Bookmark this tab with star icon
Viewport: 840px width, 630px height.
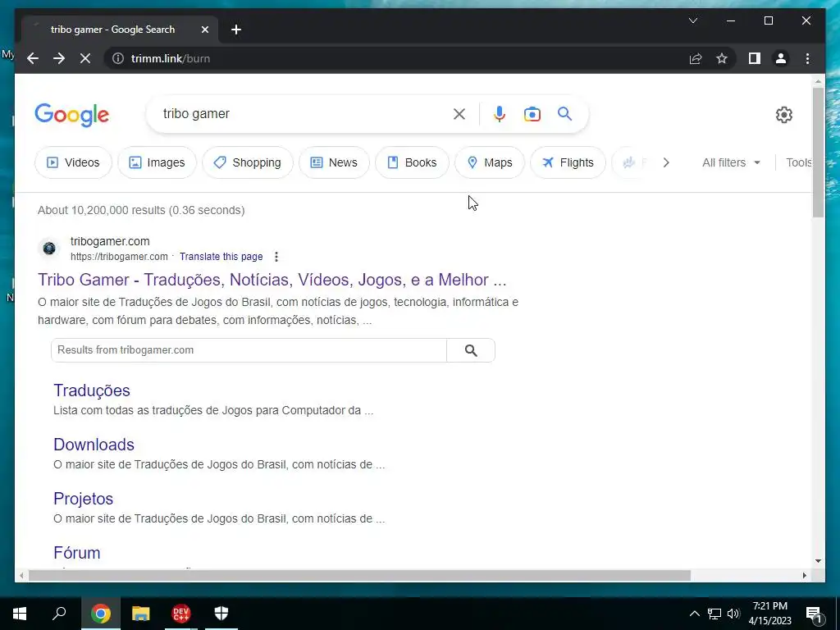pyautogui.click(x=722, y=58)
